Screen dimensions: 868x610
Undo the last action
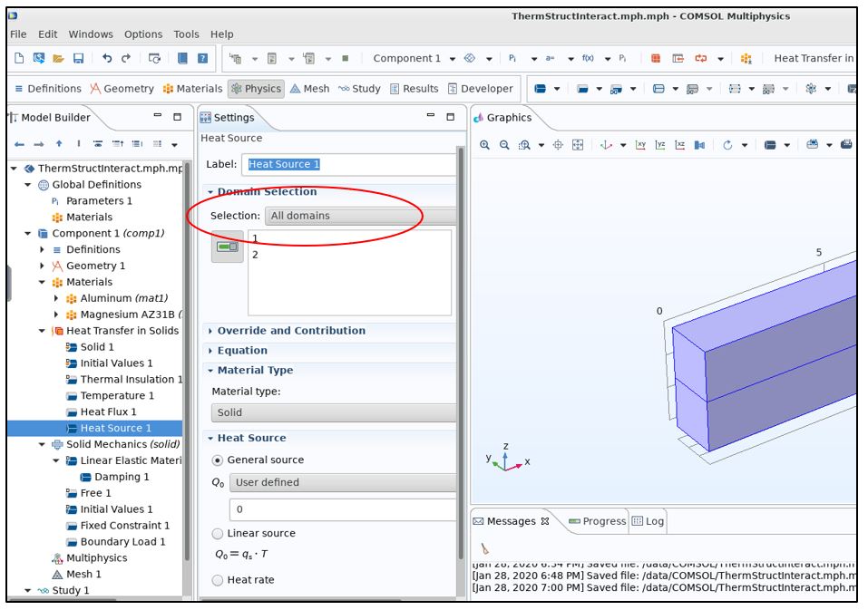pyautogui.click(x=107, y=58)
